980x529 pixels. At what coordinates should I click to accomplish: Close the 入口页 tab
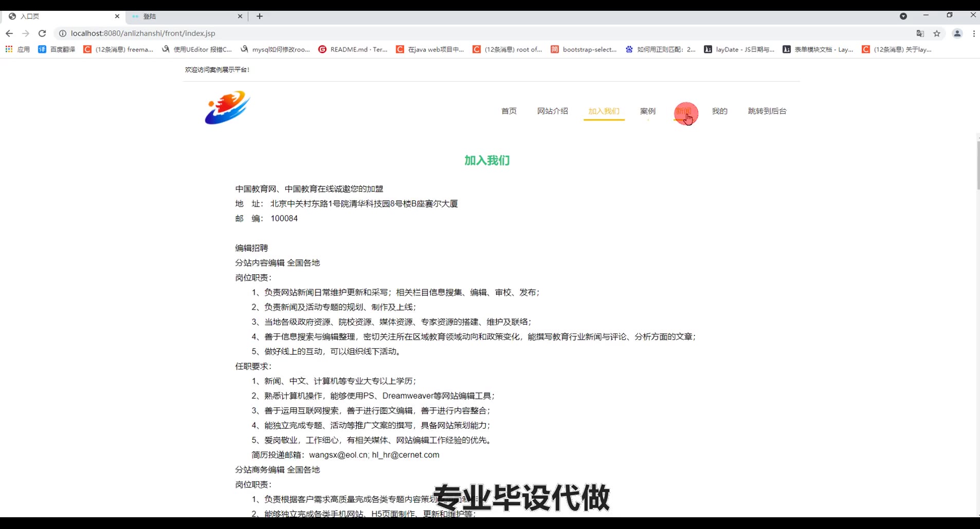[117, 16]
